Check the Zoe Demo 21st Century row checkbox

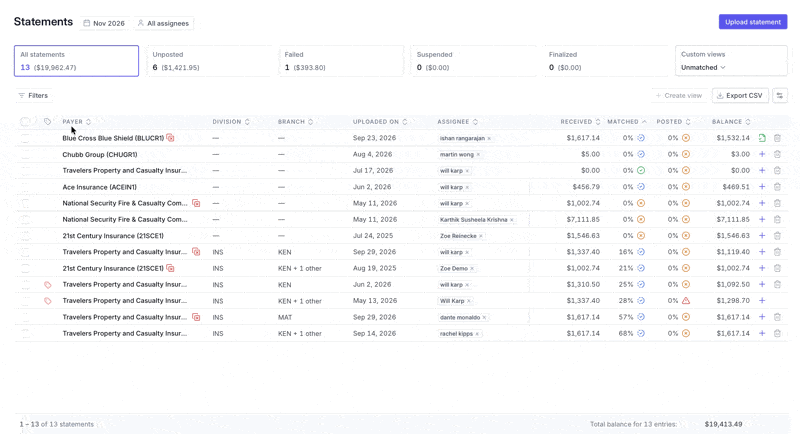(x=25, y=268)
